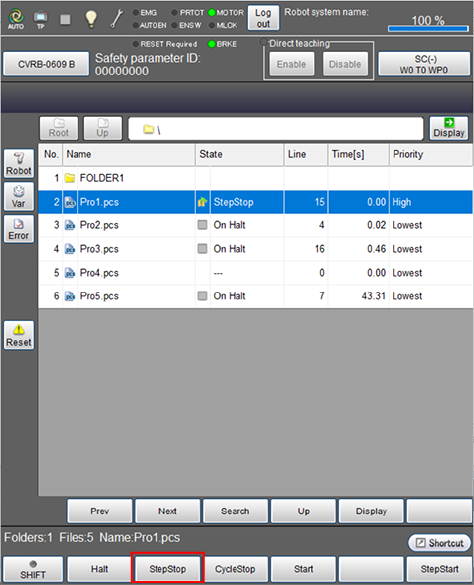Open the Var sidebar panel
The height and width of the screenshot is (585, 474).
point(19,197)
